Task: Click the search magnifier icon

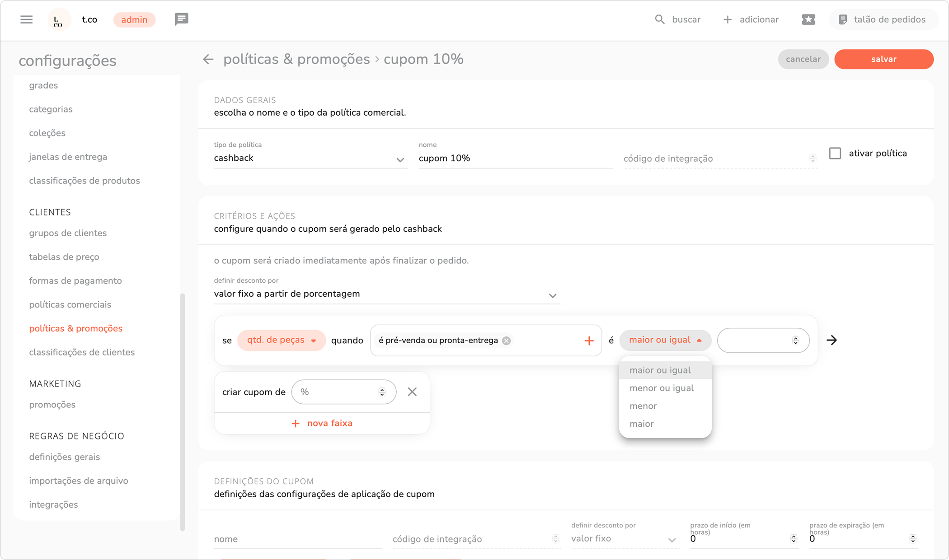Action: click(x=660, y=19)
